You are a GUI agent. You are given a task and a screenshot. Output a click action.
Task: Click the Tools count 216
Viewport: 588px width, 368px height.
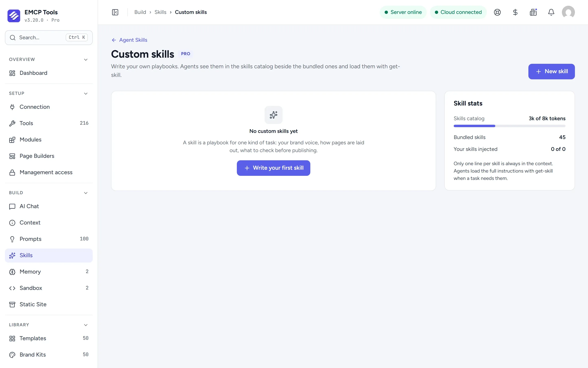(84, 123)
